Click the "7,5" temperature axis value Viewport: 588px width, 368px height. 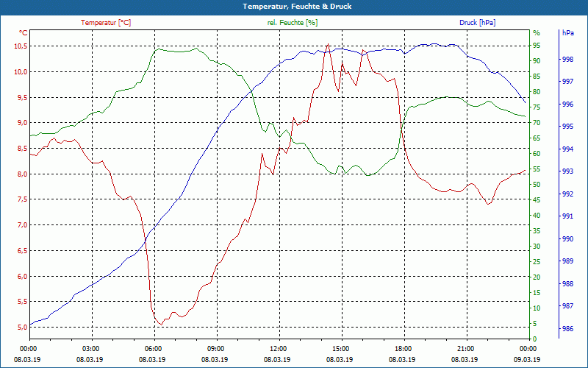click(22, 199)
